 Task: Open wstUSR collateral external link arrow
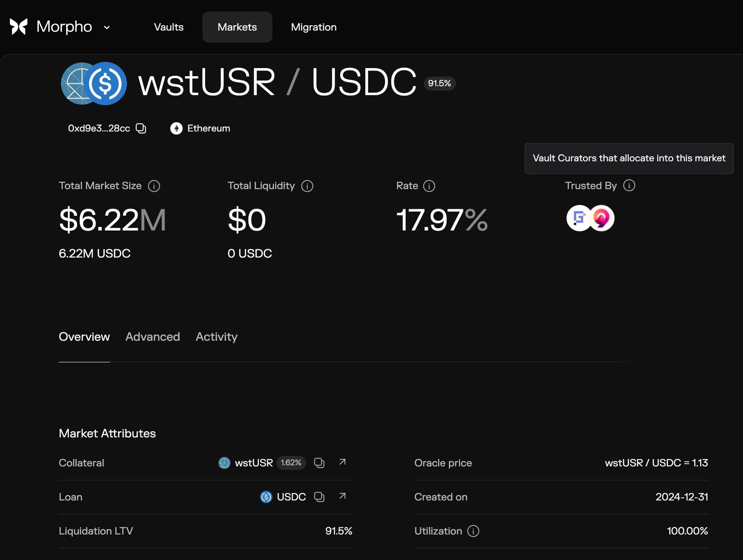[342, 462]
